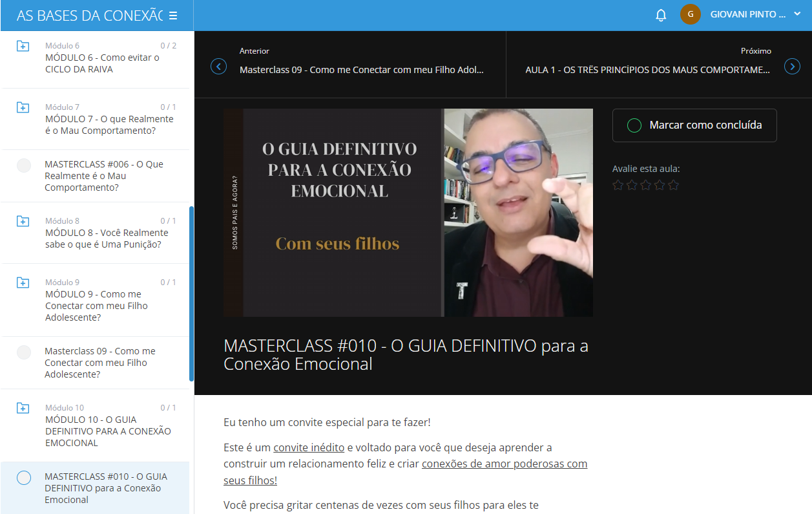Expand Módulo 8 folder icon
The image size is (812, 514).
[23, 222]
